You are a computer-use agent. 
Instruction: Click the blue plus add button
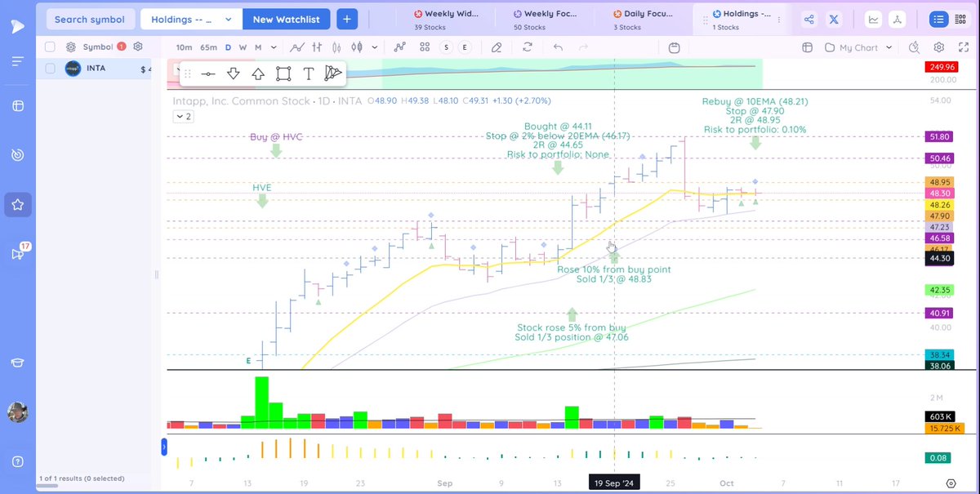click(x=346, y=19)
